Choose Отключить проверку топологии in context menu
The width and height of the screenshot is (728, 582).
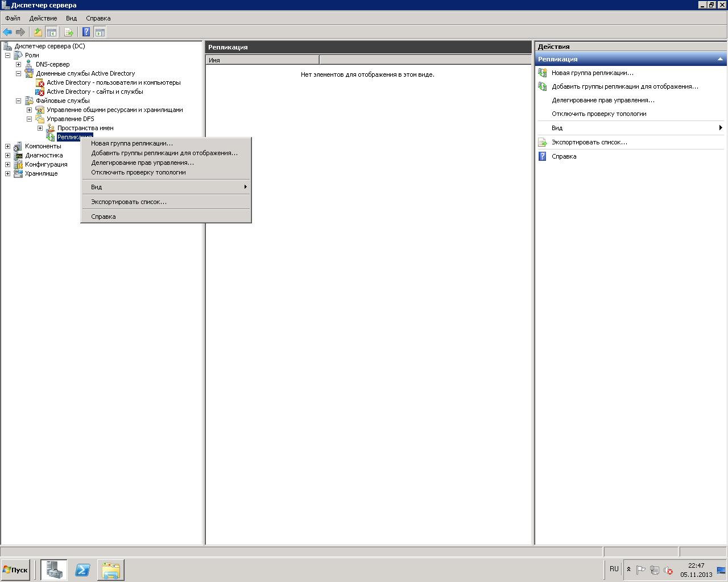(x=166, y=172)
